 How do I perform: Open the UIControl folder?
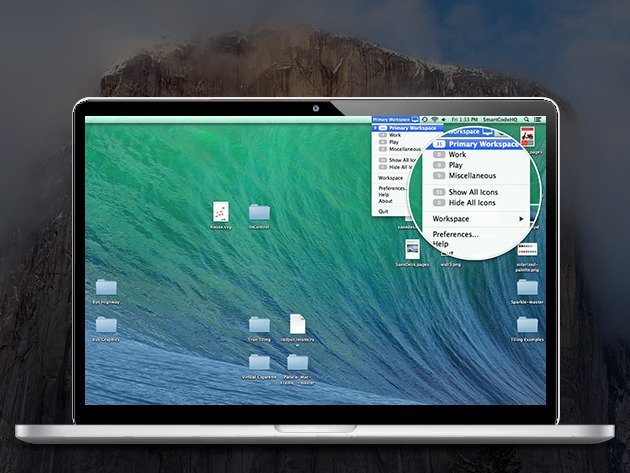point(259,212)
